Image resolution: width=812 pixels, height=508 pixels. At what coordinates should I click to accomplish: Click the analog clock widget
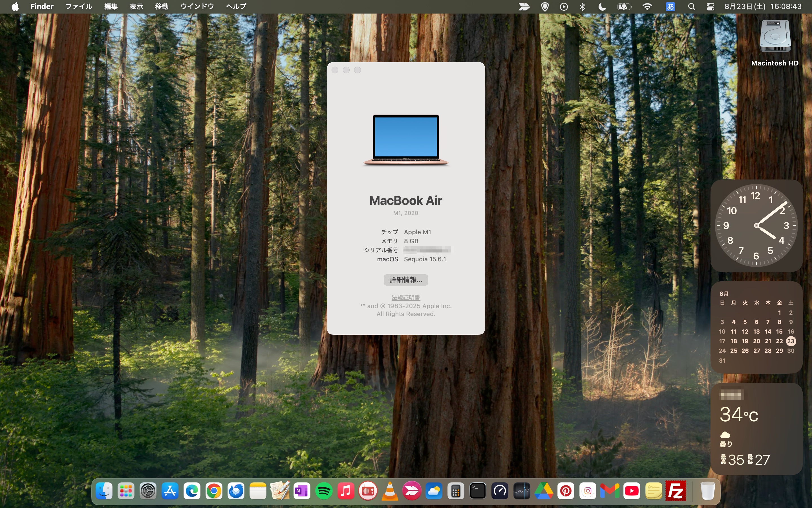756,225
